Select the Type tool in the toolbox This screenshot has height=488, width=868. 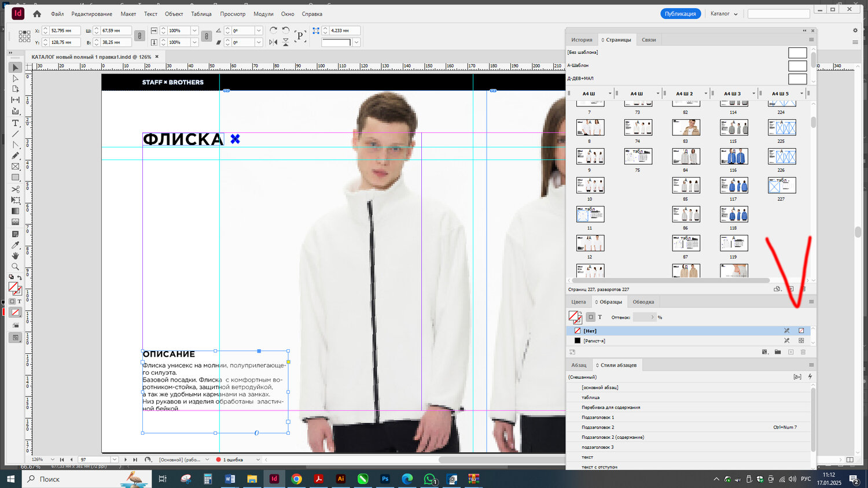[x=16, y=123]
